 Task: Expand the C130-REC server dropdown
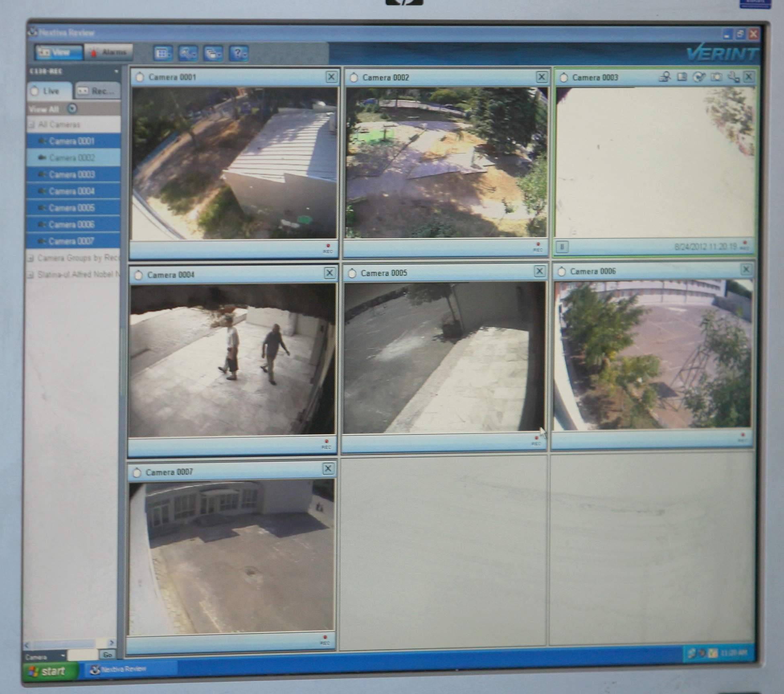click(116, 71)
